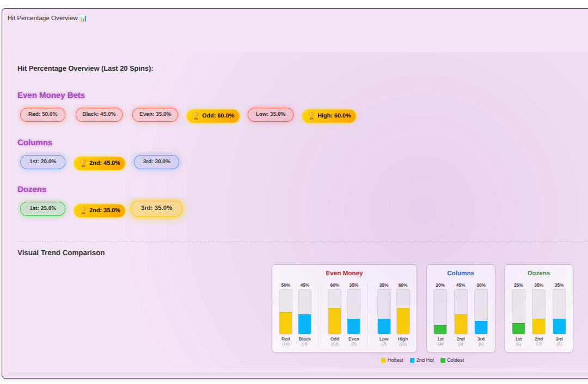Click trophy icon on Dozens 2nd pill
The height and width of the screenshot is (384, 588).
click(83, 210)
